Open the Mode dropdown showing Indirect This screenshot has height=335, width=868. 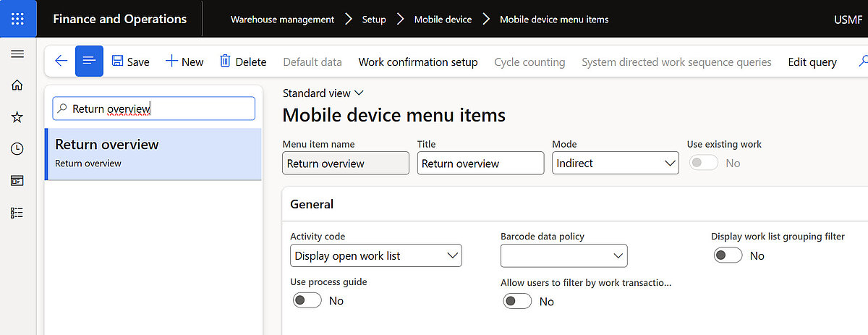point(616,164)
